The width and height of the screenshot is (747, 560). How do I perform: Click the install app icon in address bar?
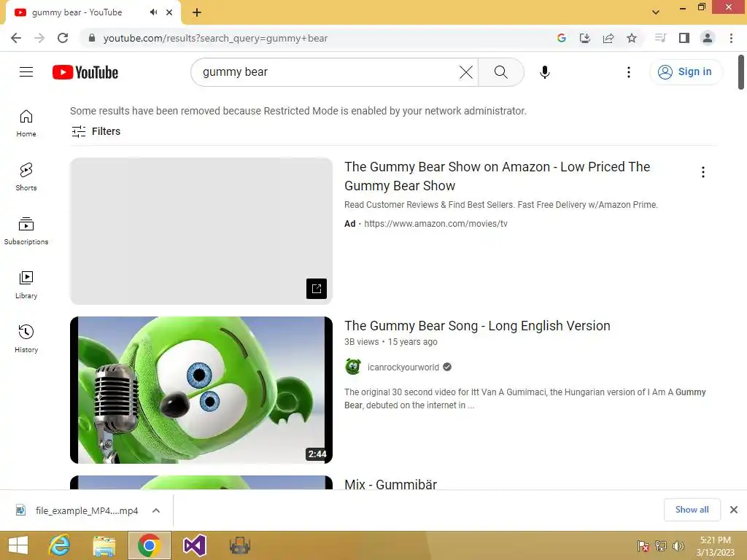pyautogui.click(x=585, y=38)
